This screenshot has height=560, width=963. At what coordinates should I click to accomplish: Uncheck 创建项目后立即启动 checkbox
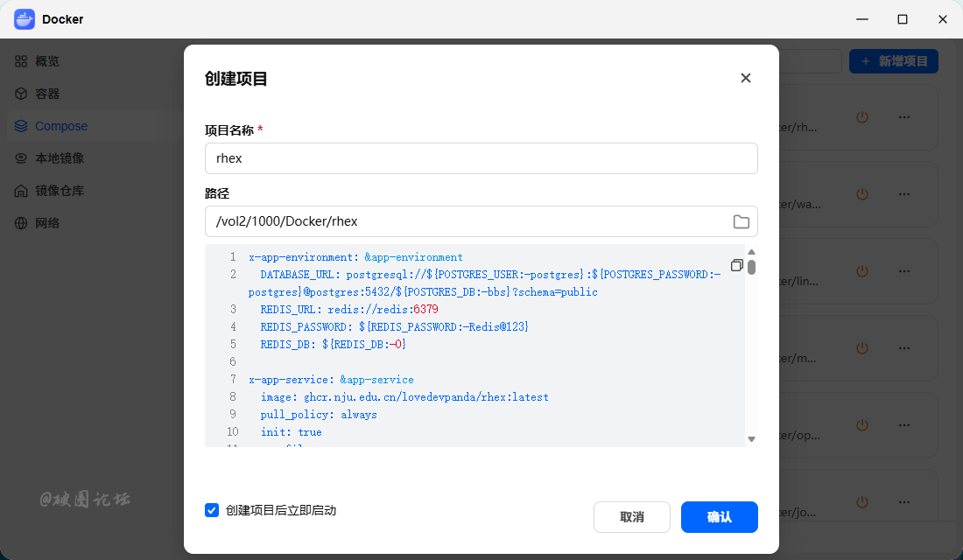(x=212, y=510)
